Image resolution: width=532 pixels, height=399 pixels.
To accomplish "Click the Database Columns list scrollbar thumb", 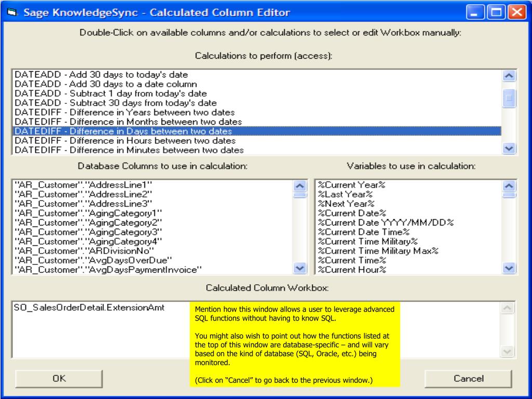I will pyautogui.click(x=300, y=195).
